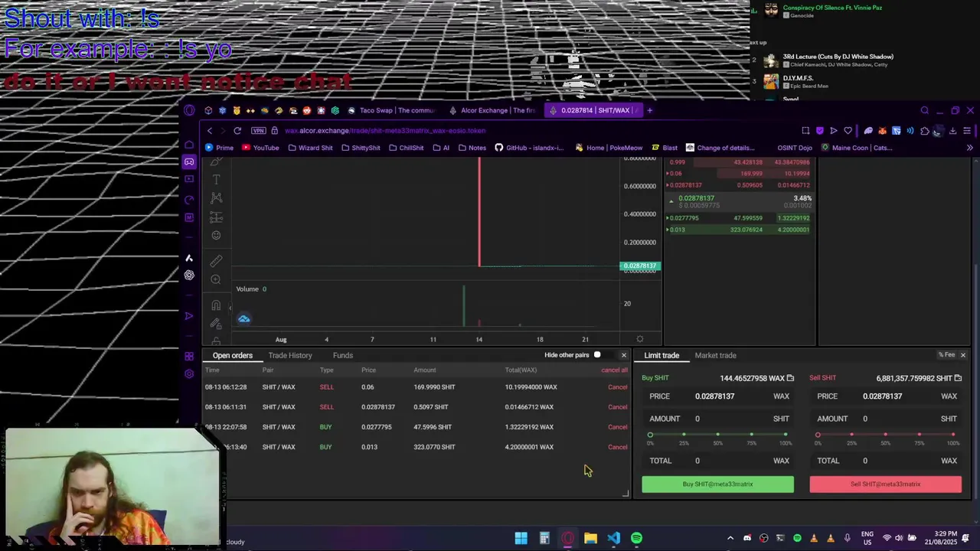Set buy amount slider to 50%

(717, 435)
